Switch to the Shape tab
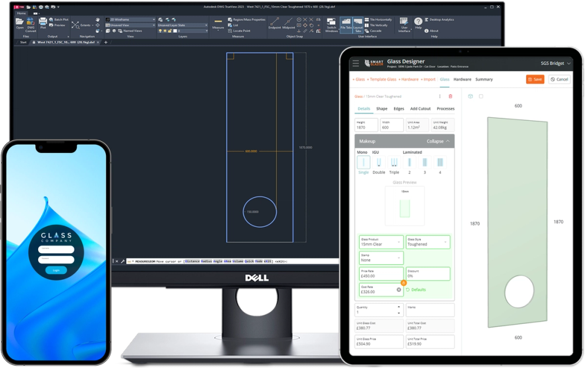Screen dimensions: 588x368 [382, 108]
